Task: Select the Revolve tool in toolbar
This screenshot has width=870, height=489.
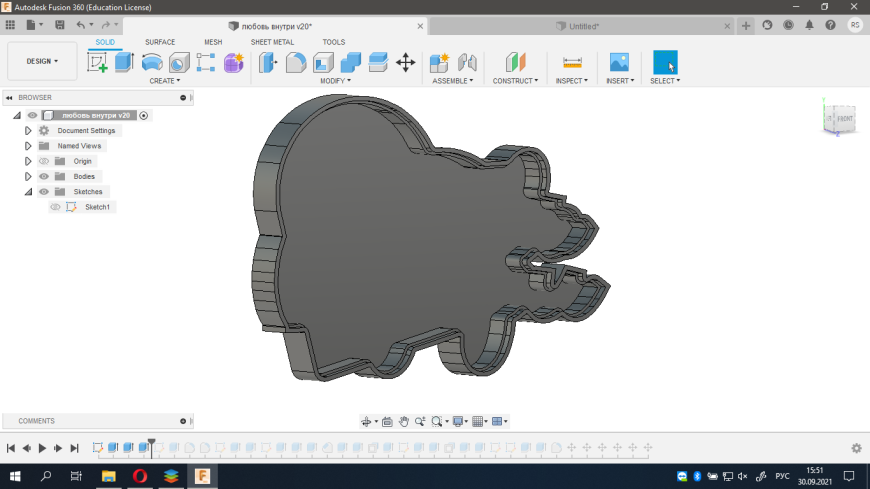Action: coord(152,62)
